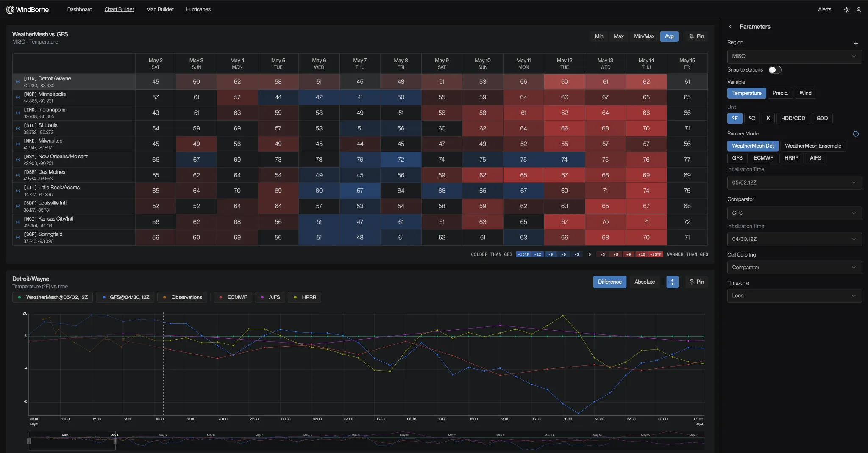Open the MISO region dropdown

click(794, 56)
